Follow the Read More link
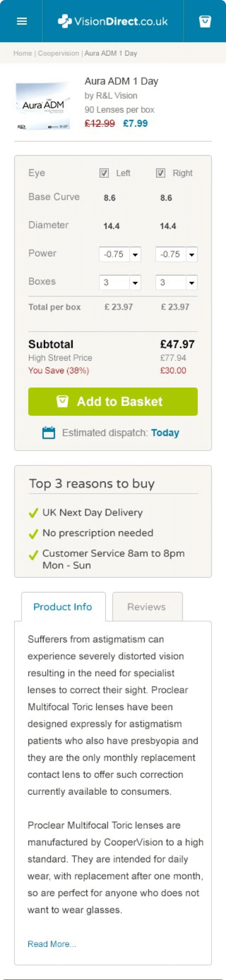The height and width of the screenshot is (980, 226). click(x=52, y=944)
